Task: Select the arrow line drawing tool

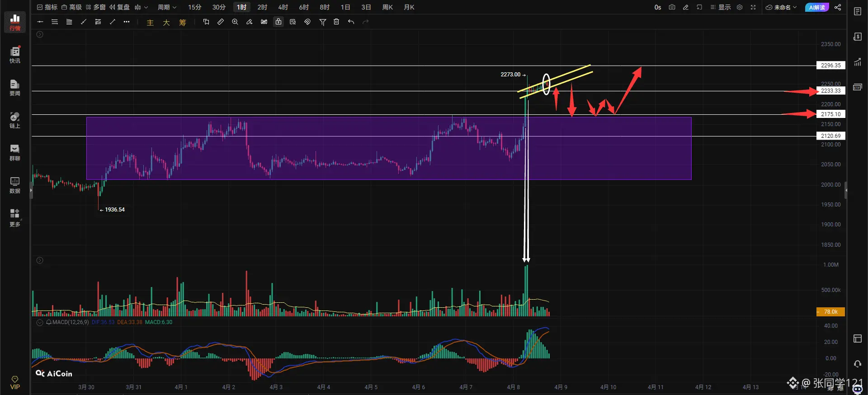Action: (113, 22)
